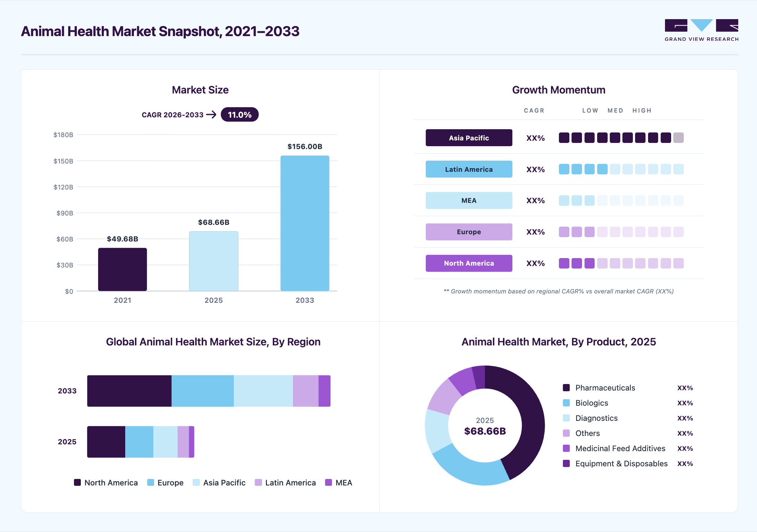Click the Market Size heading

coord(200,90)
